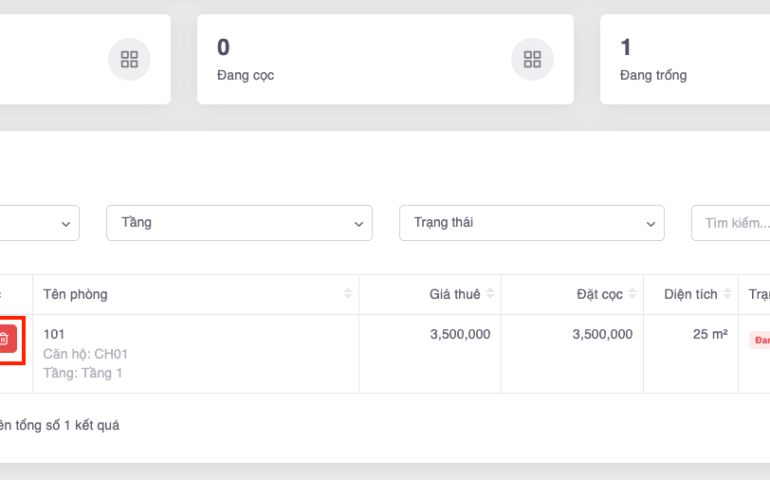
Task: Click the red status badge in row 101
Action: pos(760,340)
